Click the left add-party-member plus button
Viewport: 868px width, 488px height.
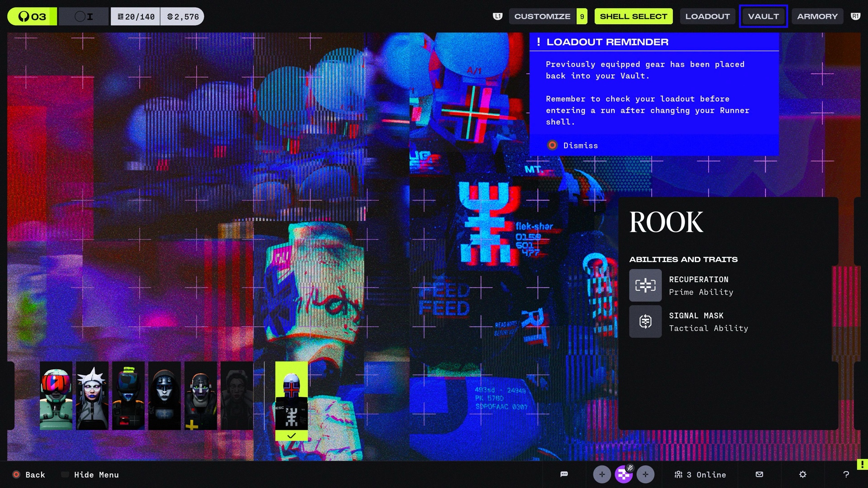click(x=602, y=475)
